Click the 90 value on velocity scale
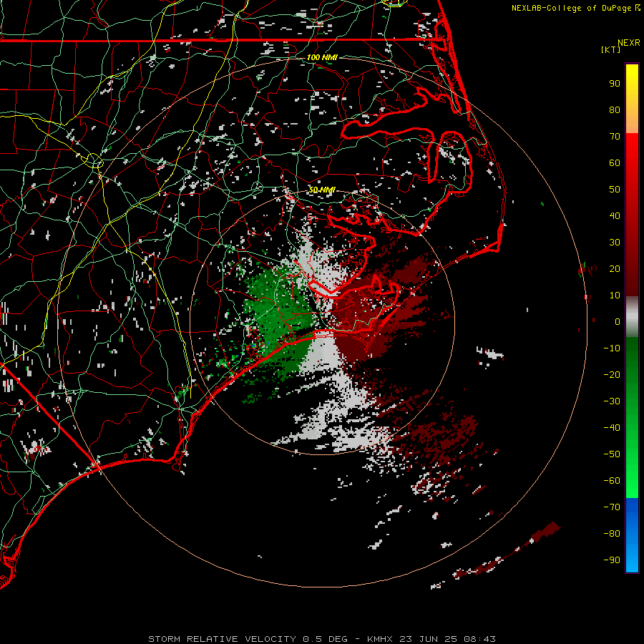This screenshot has height=644, width=644. 615,84
